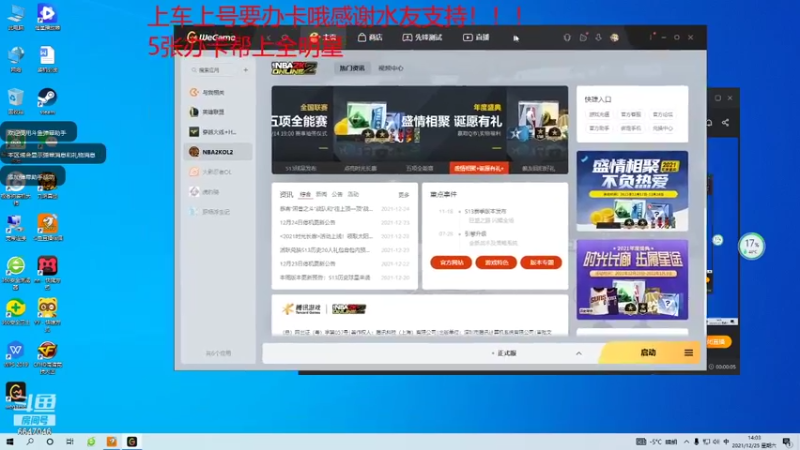This screenshot has height=450, width=800.
Task: Open the 时光长廊 promo image
Action: tap(632, 280)
